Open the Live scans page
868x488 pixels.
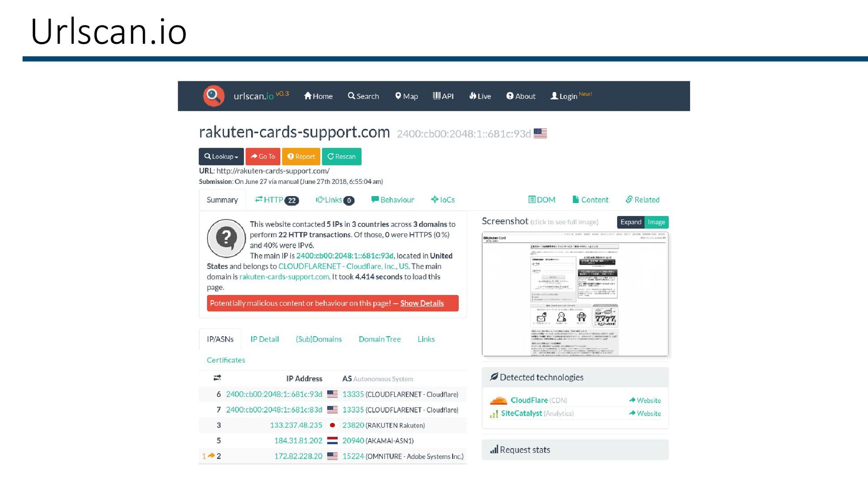[480, 96]
